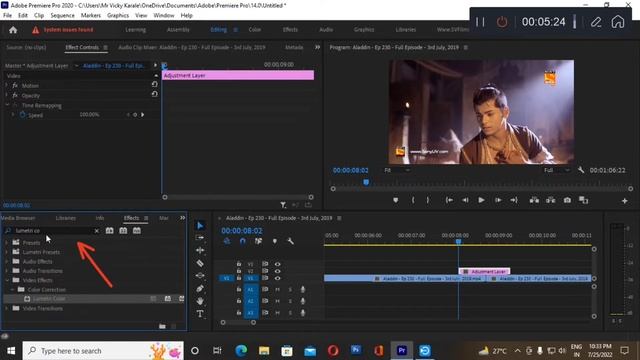Expand the Audio Transitions folder
The image size is (640, 360).
click(6, 271)
